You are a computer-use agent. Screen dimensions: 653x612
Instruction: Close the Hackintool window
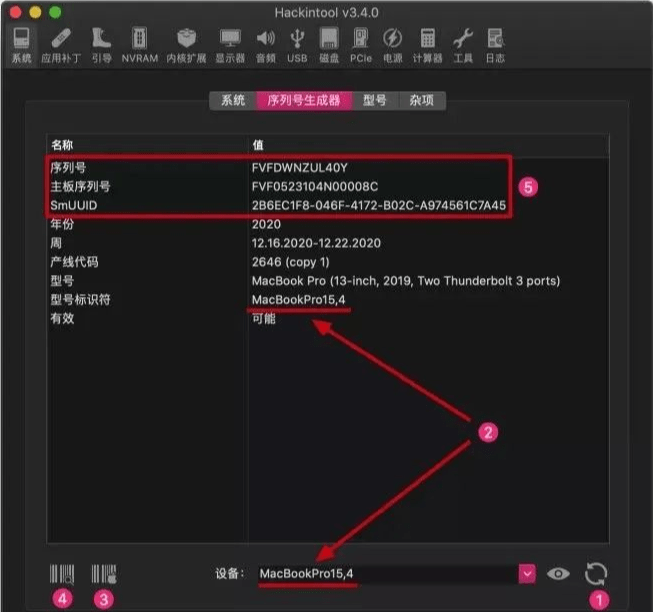click(16, 12)
